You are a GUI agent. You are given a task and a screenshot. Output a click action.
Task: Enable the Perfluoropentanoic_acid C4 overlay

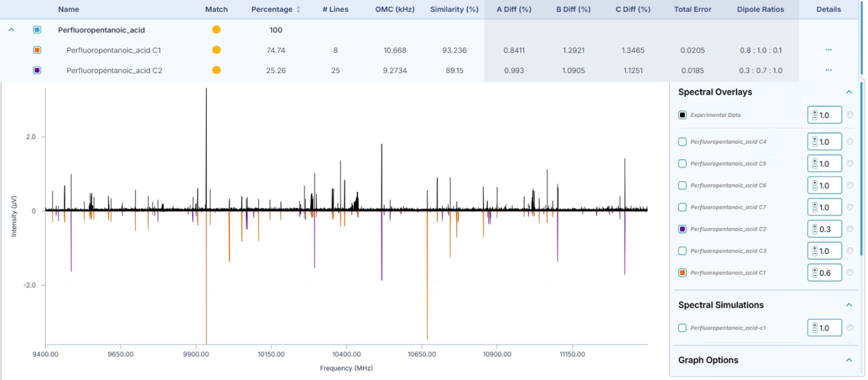click(x=682, y=141)
